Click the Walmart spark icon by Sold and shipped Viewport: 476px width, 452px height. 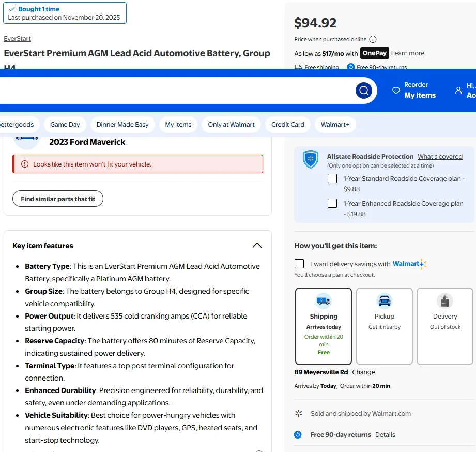click(299, 413)
